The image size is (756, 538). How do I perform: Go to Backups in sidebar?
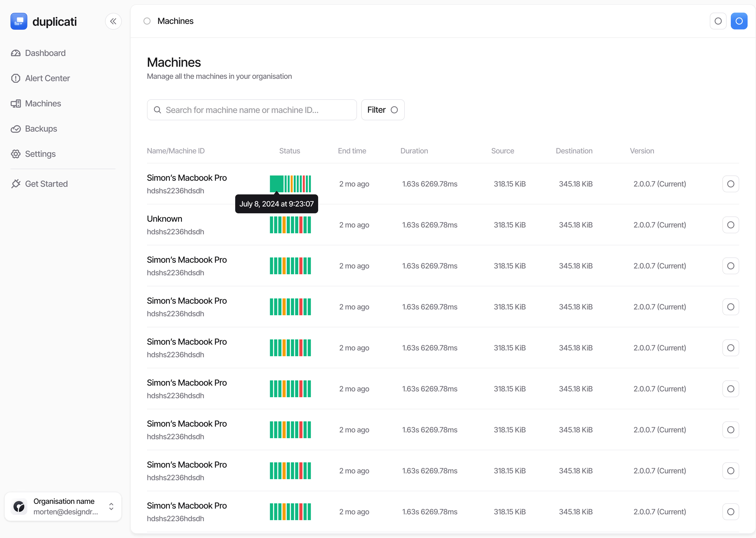pyautogui.click(x=41, y=128)
